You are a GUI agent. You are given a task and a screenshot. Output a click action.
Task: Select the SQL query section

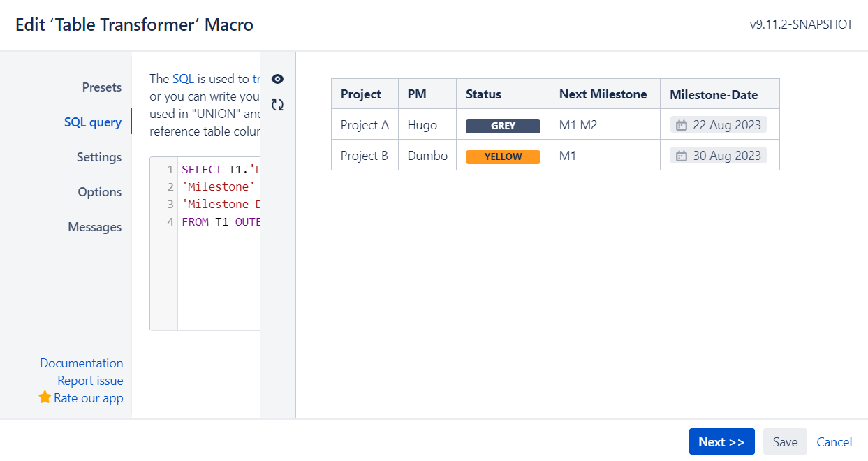coord(93,122)
